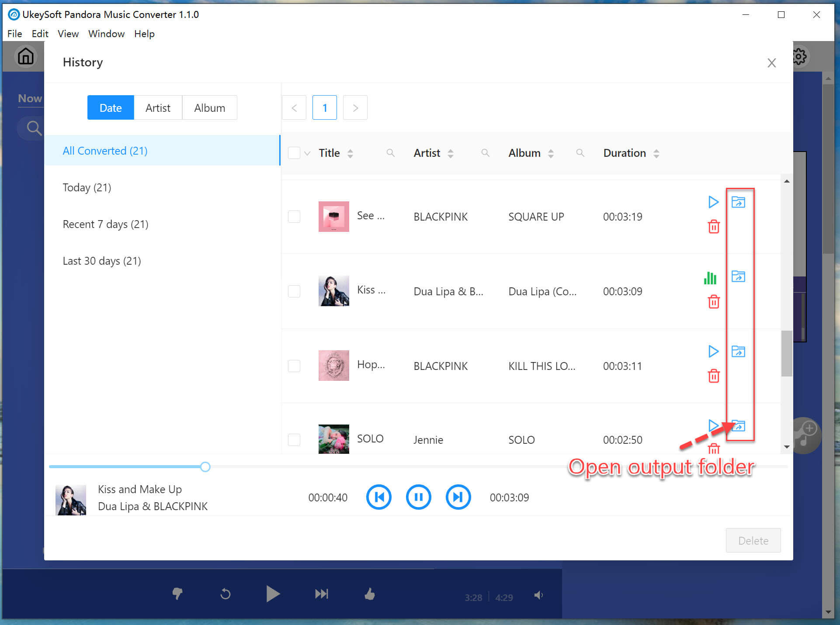This screenshot has width=840, height=625.
Task: Click the pause button in playback controls
Action: [x=419, y=497]
